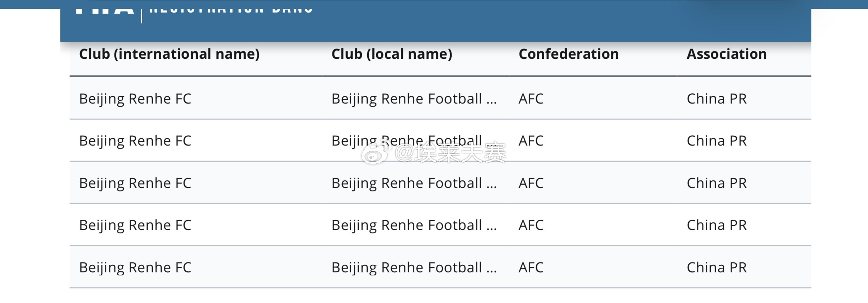
Task: Click AFC in the fourth table row
Action: [531, 225]
